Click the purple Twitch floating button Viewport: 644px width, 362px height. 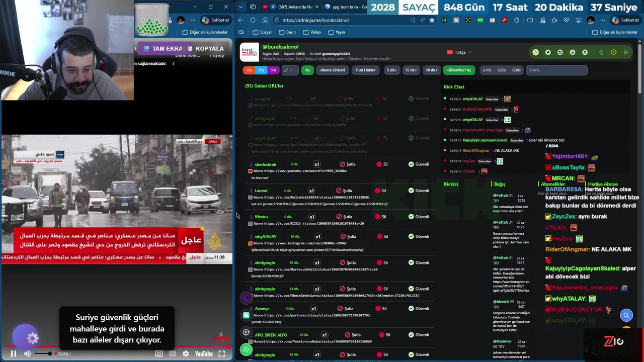click(x=246, y=298)
